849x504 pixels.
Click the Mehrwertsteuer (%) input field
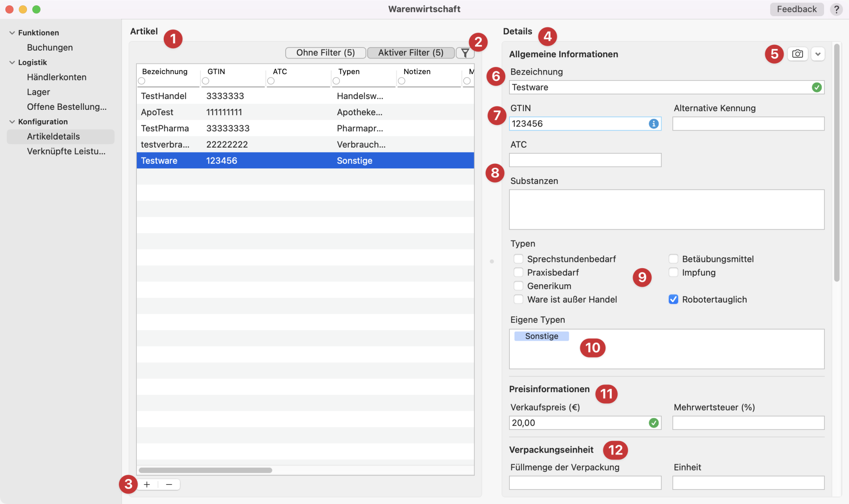pyautogui.click(x=748, y=423)
